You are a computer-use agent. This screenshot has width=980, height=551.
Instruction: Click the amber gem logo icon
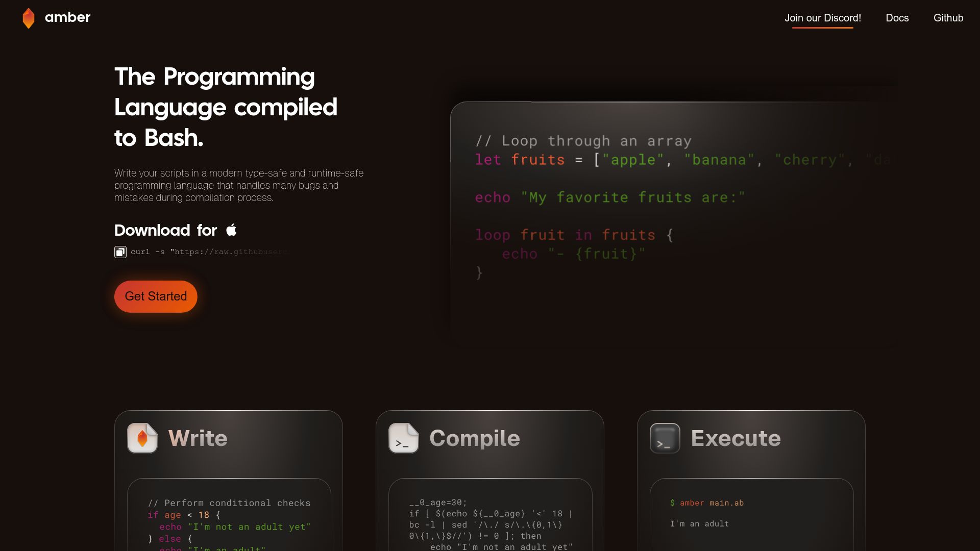pos(29,18)
